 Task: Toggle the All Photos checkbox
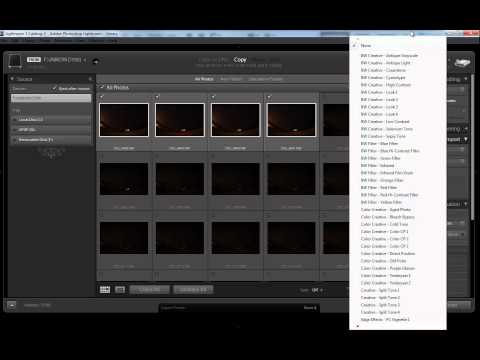pyautogui.click(x=102, y=87)
